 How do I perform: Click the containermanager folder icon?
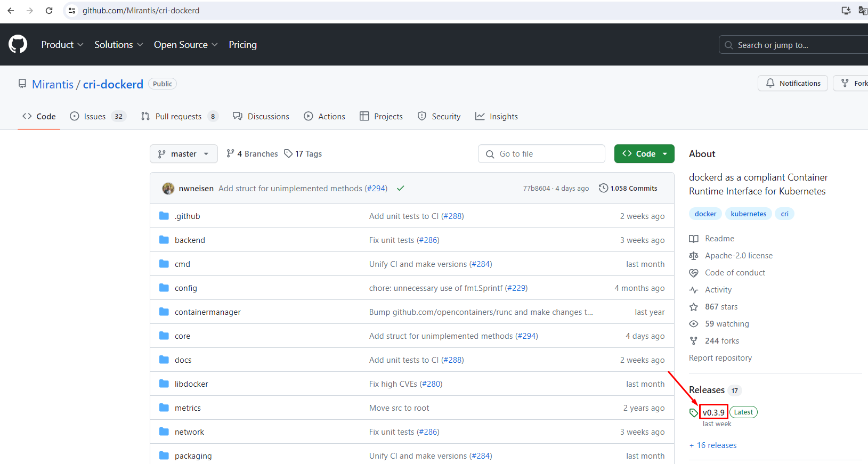pyautogui.click(x=164, y=312)
